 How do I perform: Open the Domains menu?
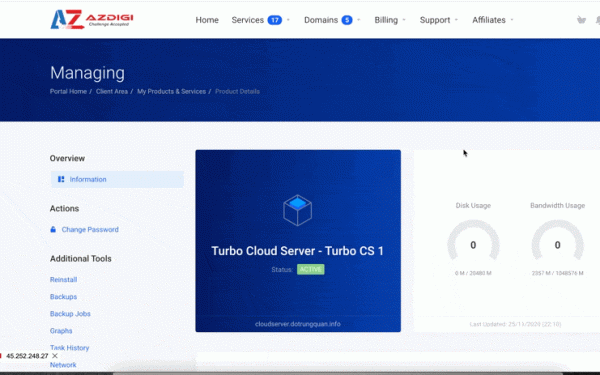321,20
